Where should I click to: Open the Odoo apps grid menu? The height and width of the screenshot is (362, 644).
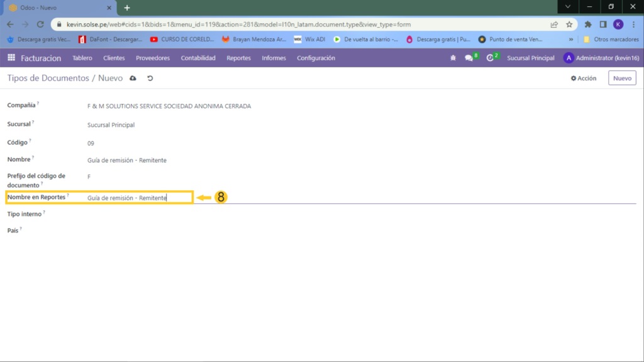pyautogui.click(x=11, y=58)
